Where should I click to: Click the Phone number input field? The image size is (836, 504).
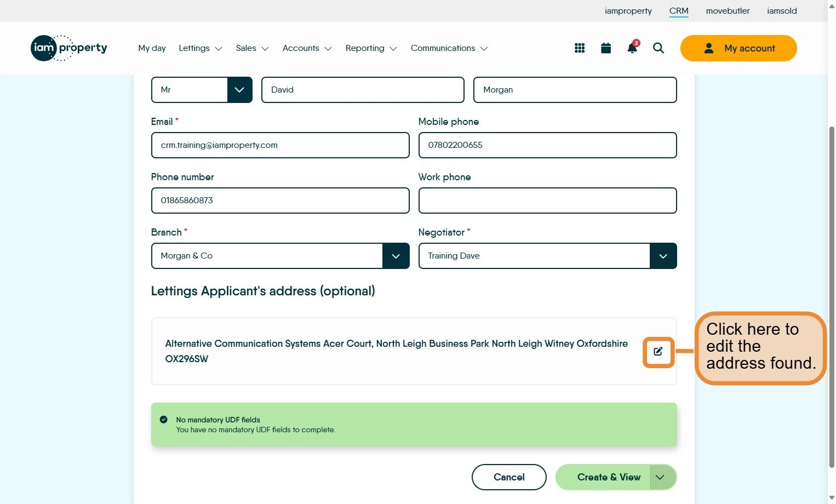(x=280, y=201)
